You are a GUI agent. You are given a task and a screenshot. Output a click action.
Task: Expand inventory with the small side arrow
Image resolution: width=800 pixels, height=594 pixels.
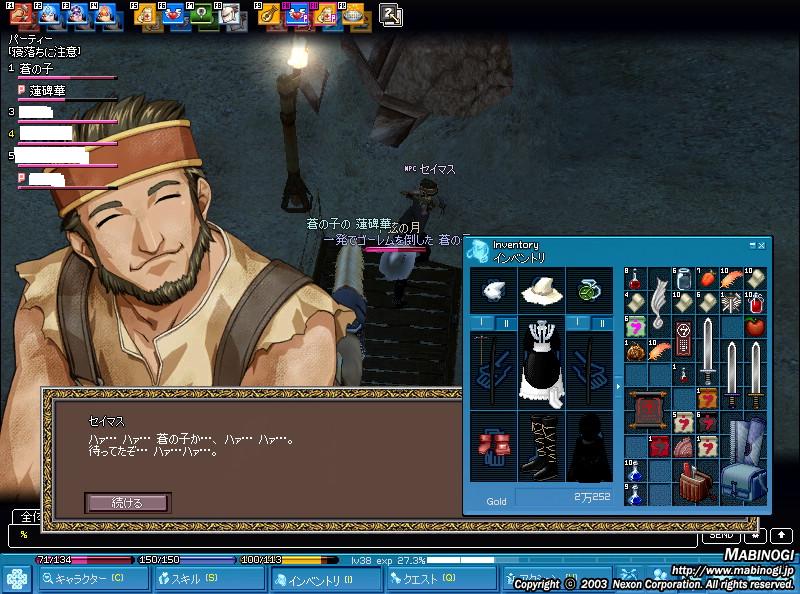point(618,386)
